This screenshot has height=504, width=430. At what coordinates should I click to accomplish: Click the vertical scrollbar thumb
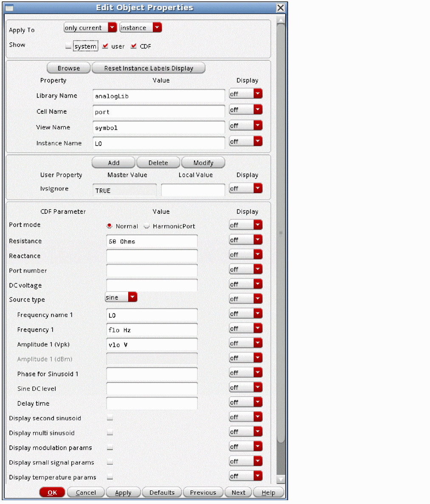(x=281, y=233)
